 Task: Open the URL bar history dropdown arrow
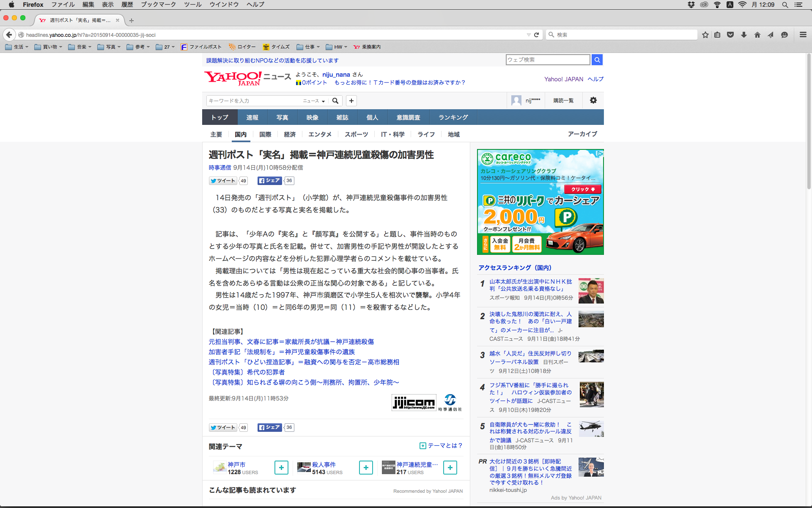point(528,35)
